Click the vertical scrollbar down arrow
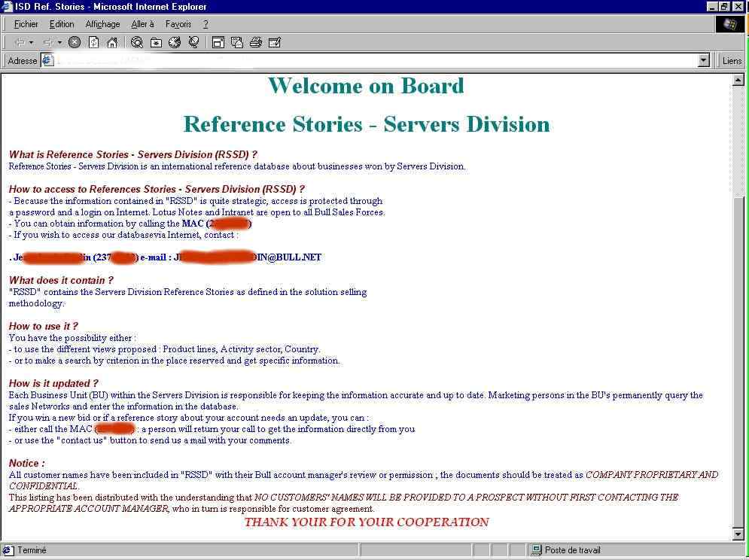749x560 pixels. pyautogui.click(x=738, y=534)
